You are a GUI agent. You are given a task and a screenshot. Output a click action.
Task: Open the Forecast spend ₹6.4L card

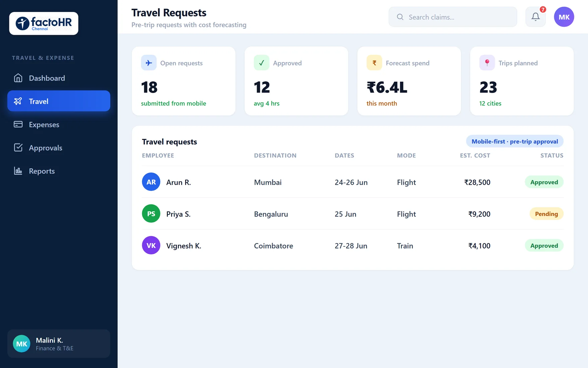click(x=409, y=81)
